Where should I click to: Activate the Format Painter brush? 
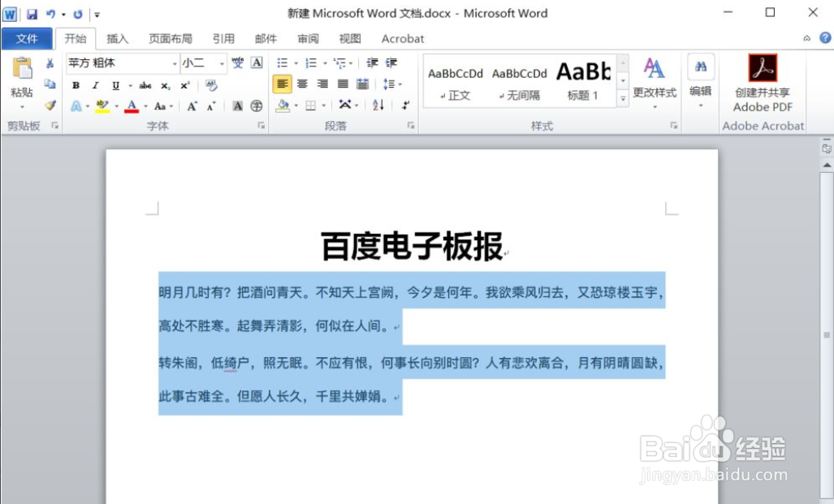click(50, 106)
